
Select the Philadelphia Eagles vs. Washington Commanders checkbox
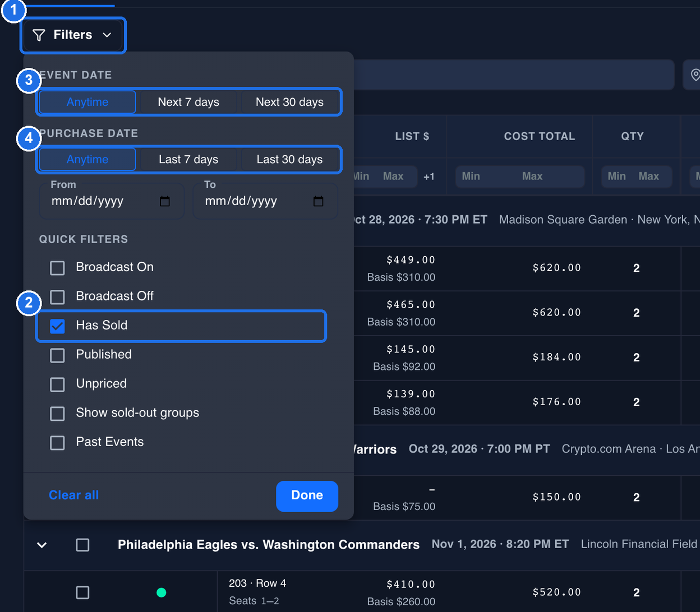82,545
